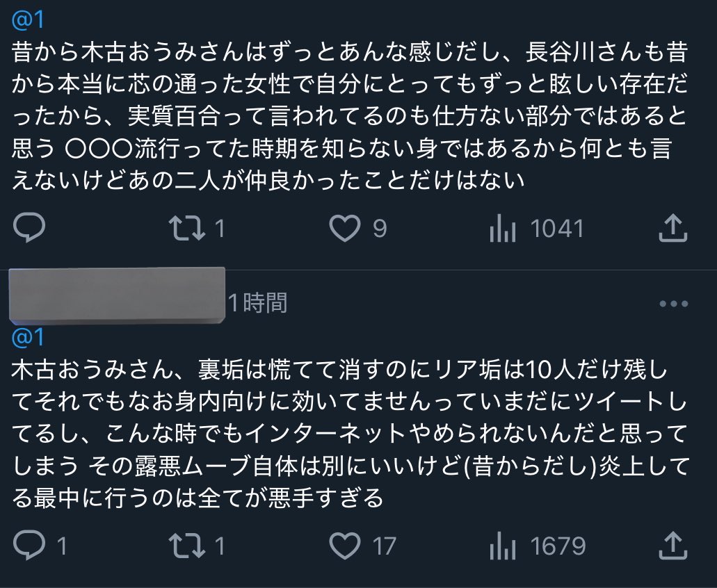The image size is (717, 588).
Task: Click the @1 mention under the redacted name
Action: click(29, 337)
